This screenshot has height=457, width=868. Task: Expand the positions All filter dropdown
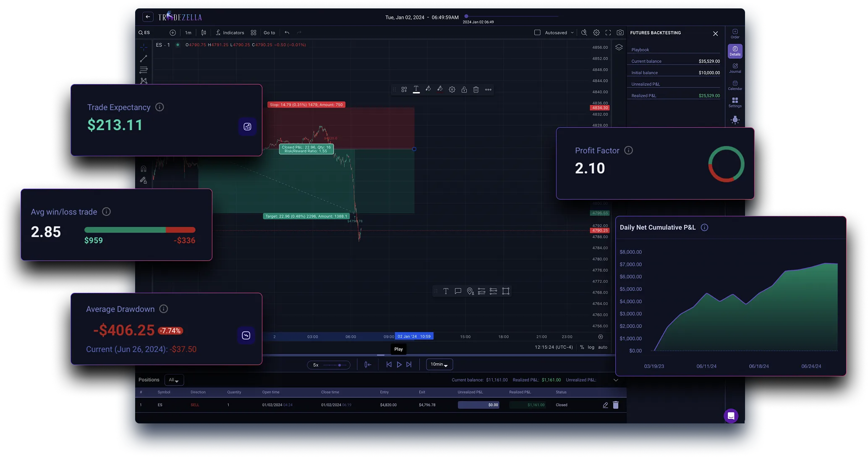click(x=174, y=380)
